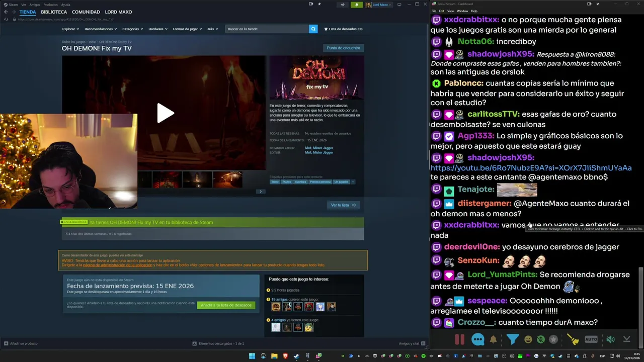The image size is (644, 362).
Task: Click the smiley emoji icon in Social Stream toolbar
Action: [x=528, y=339]
